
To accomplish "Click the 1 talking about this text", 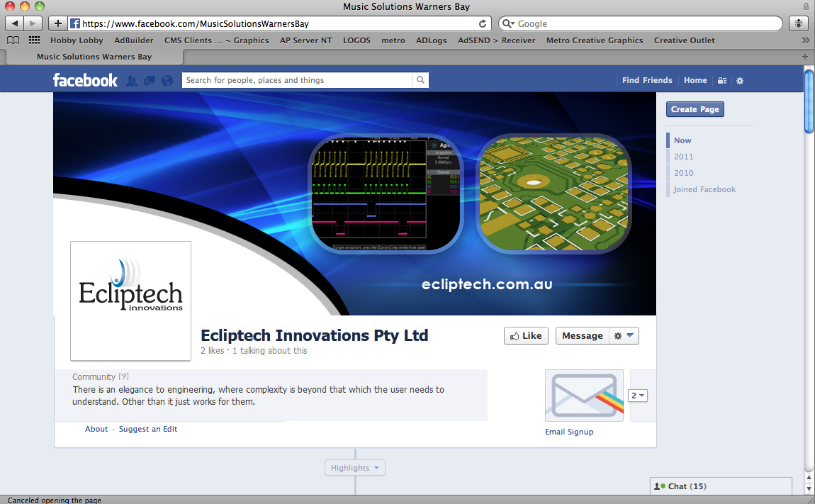I will click(270, 351).
